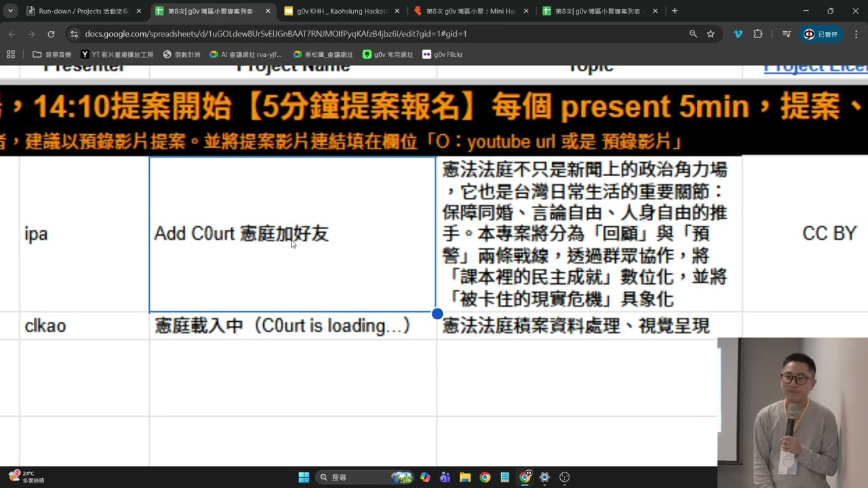This screenshot has width=868, height=488.
Task: Open Windows Start menu
Action: (304, 477)
